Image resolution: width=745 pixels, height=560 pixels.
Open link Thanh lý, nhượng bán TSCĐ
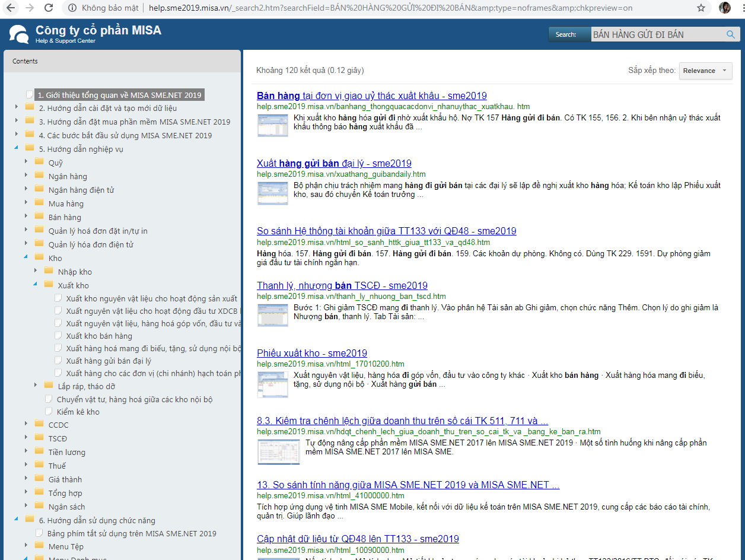[342, 285]
